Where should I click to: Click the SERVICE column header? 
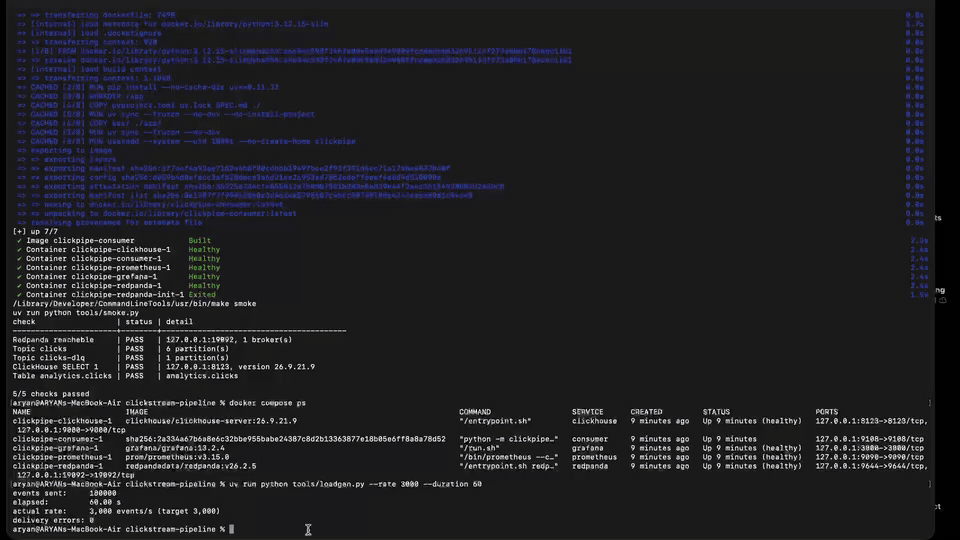(588, 412)
